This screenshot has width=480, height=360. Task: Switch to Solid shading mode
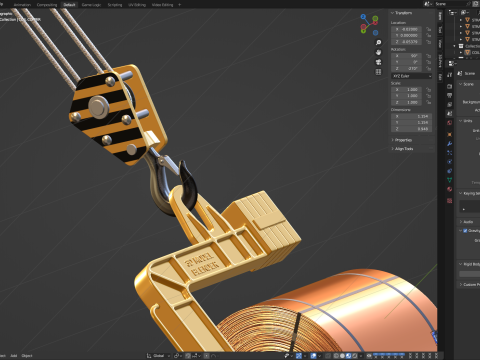point(342,356)
